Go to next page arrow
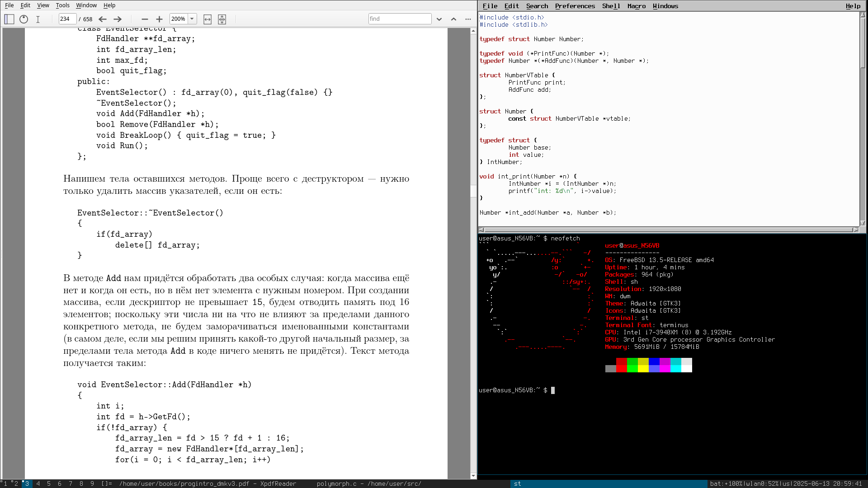This screenshot has width=868, height=488. click(x=118, y=19)
